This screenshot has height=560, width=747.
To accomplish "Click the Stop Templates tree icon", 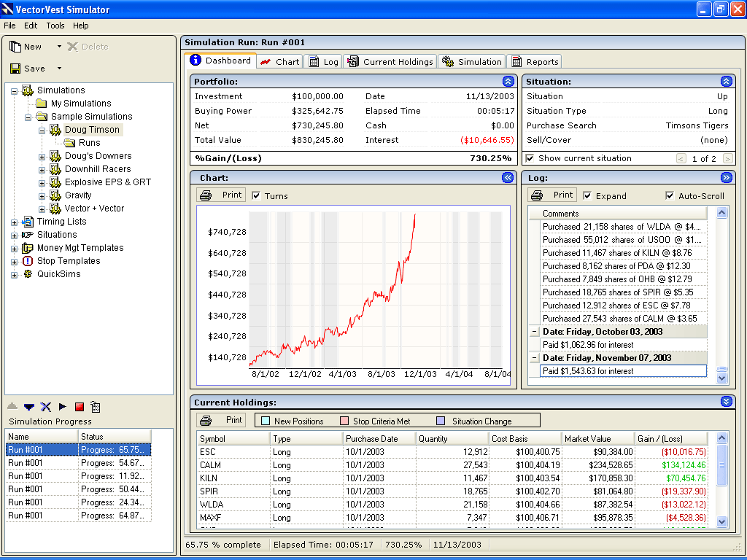I will coord(28,261).
